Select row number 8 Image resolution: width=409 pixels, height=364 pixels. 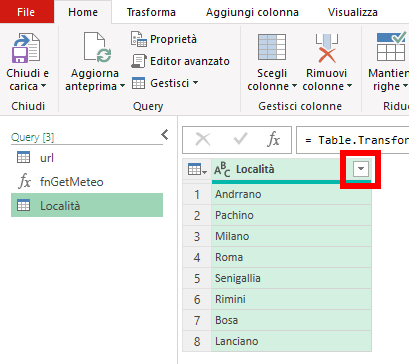pyautogui.click(x=197, y=341)
